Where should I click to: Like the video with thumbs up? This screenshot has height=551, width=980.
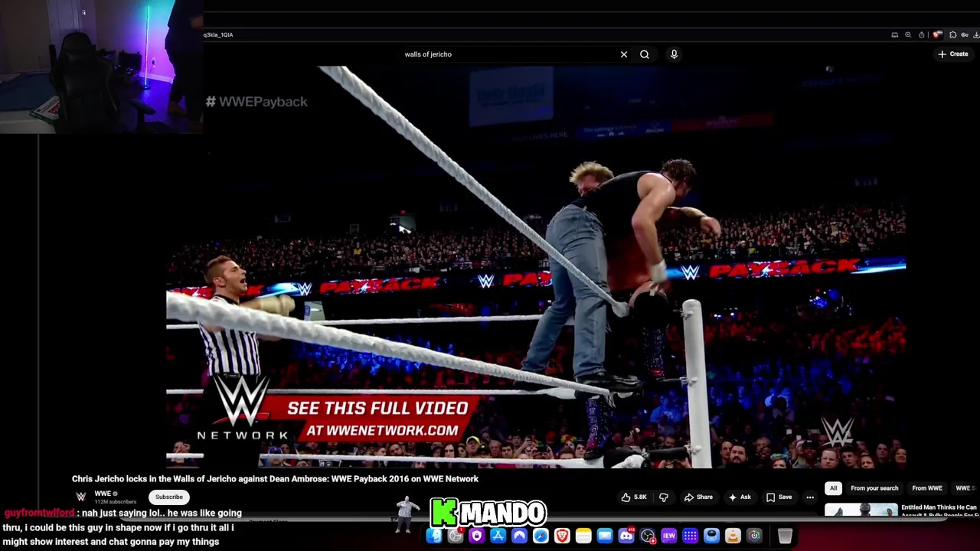(x=626, y=497)
